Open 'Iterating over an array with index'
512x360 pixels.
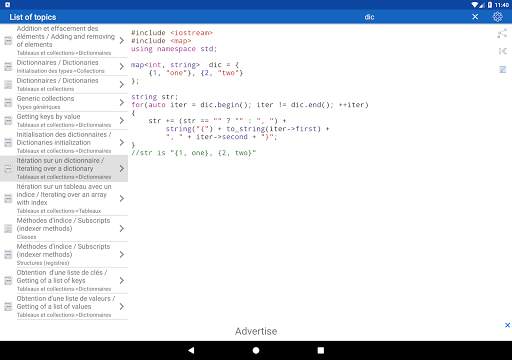coord(64,198)
